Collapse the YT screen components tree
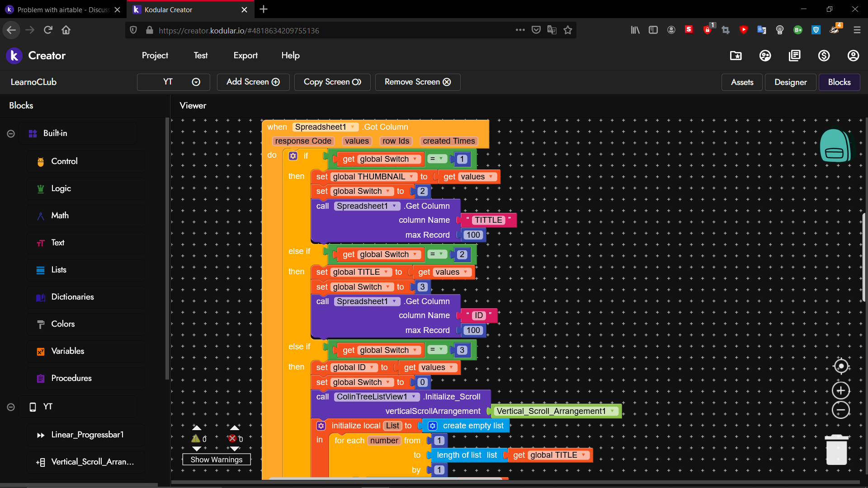Screen dimensions: 868x488 11,407
